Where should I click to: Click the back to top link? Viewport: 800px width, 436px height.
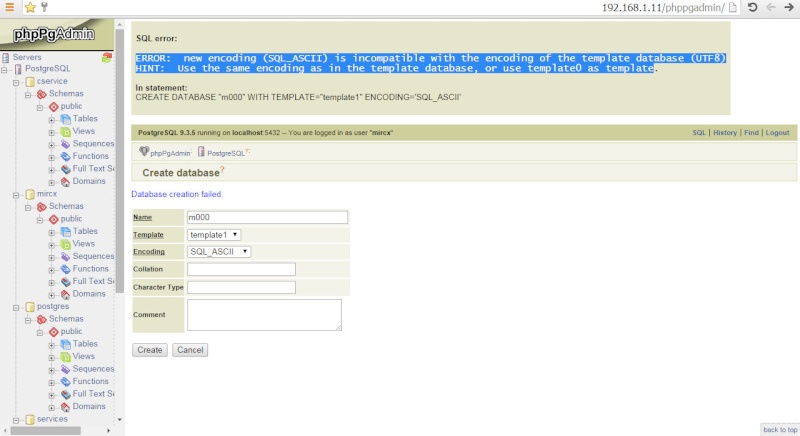(x=780, y=430)
